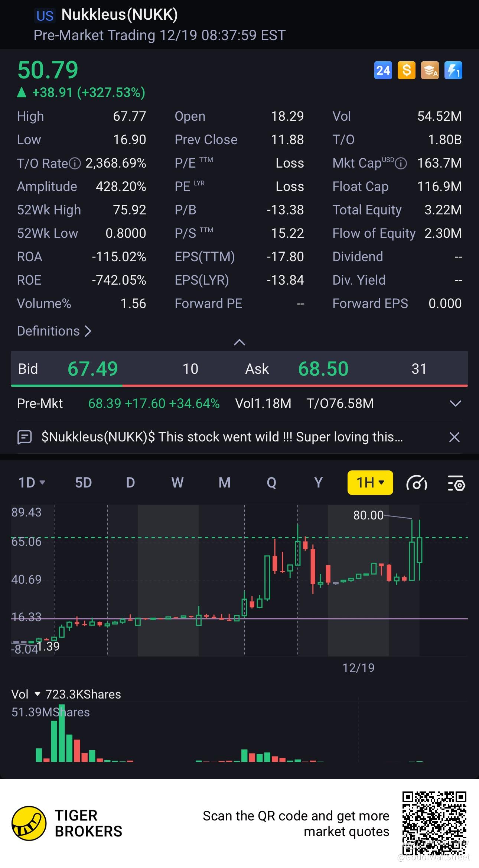Tap the T/O Rate value 2,368.69%
This screenshot has width=479, height=868.
116,163
